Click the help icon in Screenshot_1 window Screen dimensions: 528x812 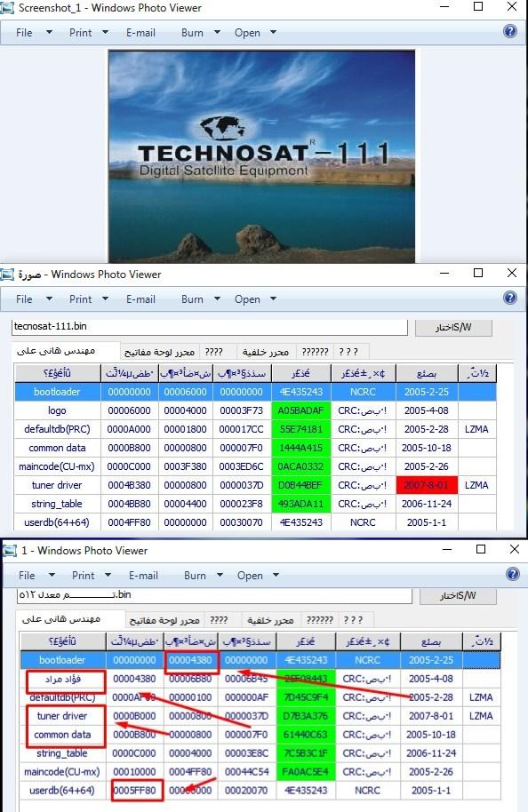[510, 32]
